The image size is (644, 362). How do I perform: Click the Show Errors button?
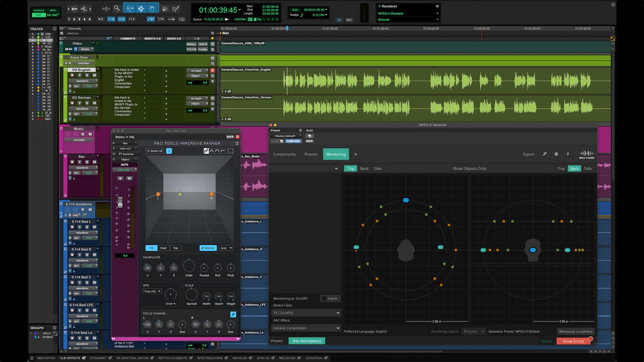[x=573, y=341]
